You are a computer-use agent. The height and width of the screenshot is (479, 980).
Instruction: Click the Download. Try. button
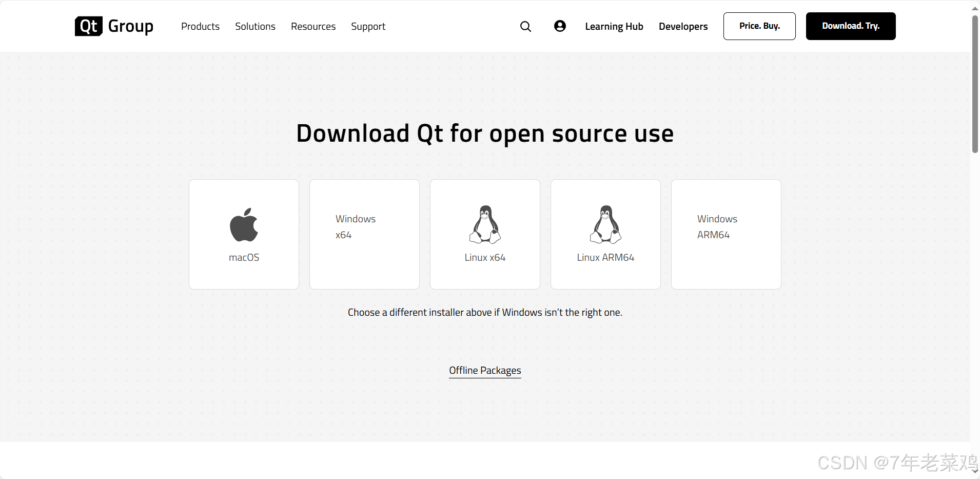coord(851,26)
